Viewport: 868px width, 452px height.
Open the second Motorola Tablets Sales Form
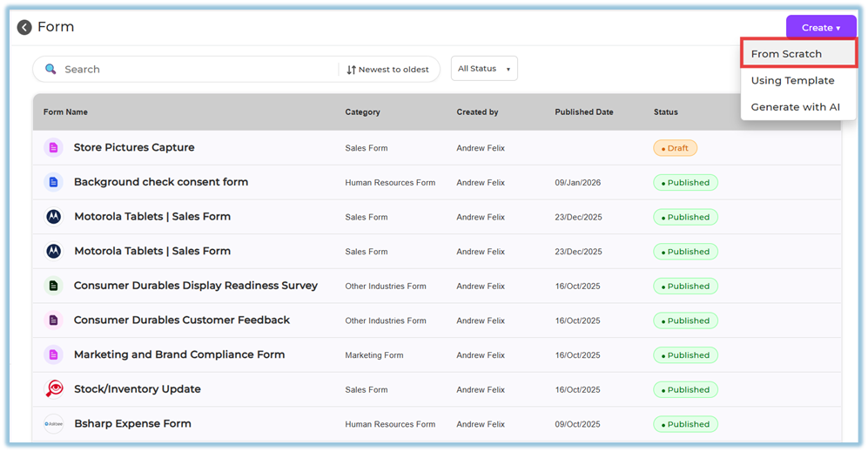pos(152,251)
